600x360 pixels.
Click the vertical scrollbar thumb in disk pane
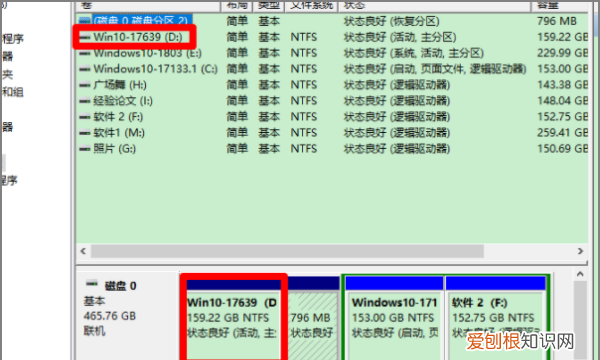[x=580, y=320]
